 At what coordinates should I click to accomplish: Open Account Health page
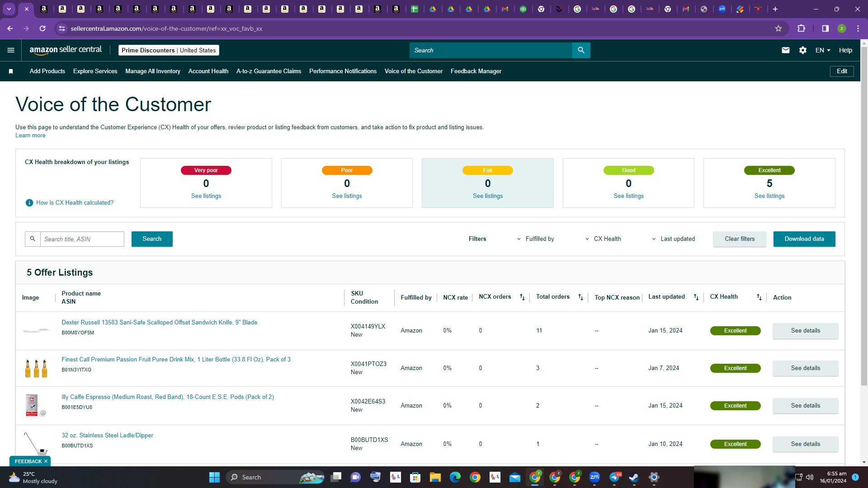click(x=208, y=71)
